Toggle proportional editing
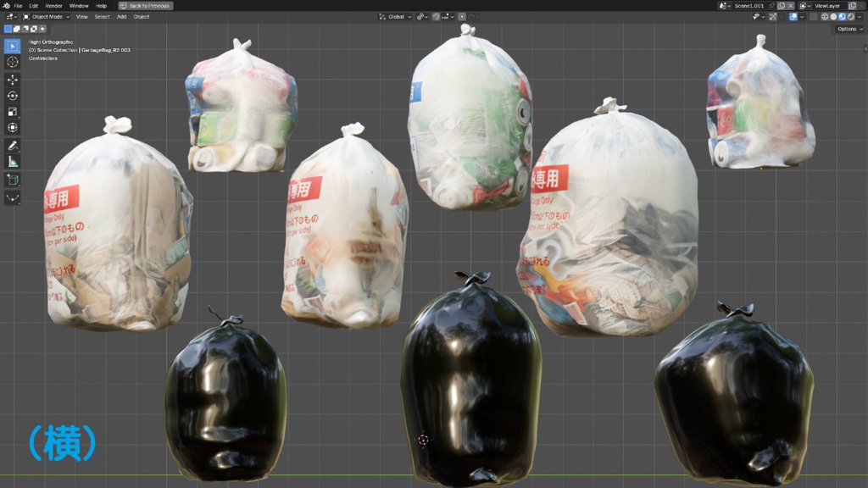The height and width of the screenshot is (488, 868). point(462,17)
